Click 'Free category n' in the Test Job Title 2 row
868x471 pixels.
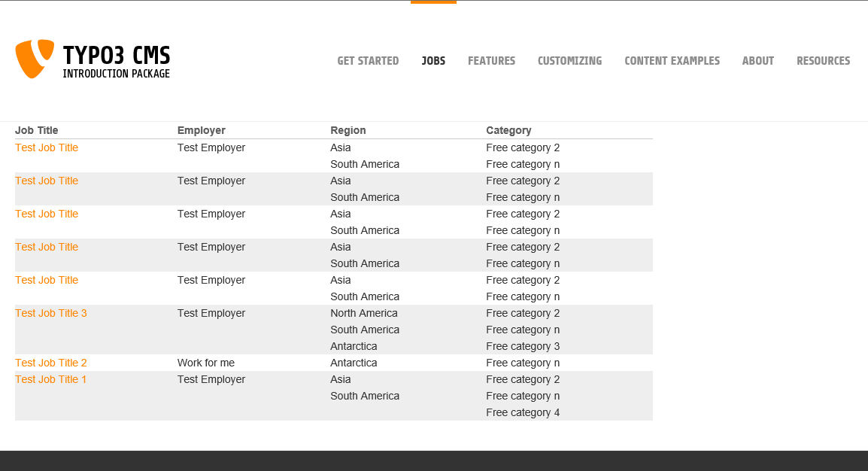tap(523, 363)
